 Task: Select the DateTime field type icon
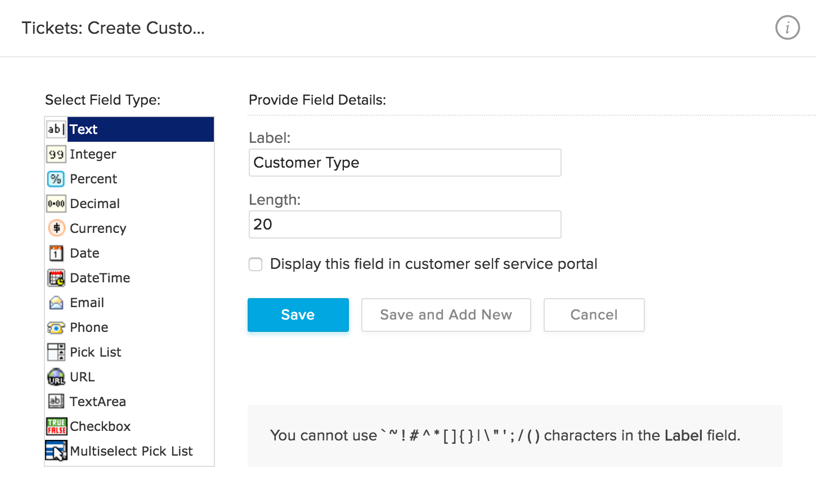coord(56,278)
